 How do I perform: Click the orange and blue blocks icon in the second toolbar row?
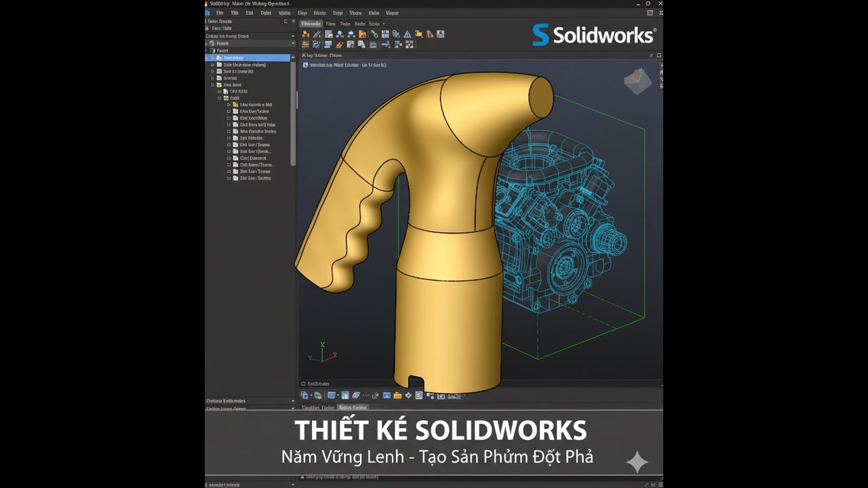[409, 45]
